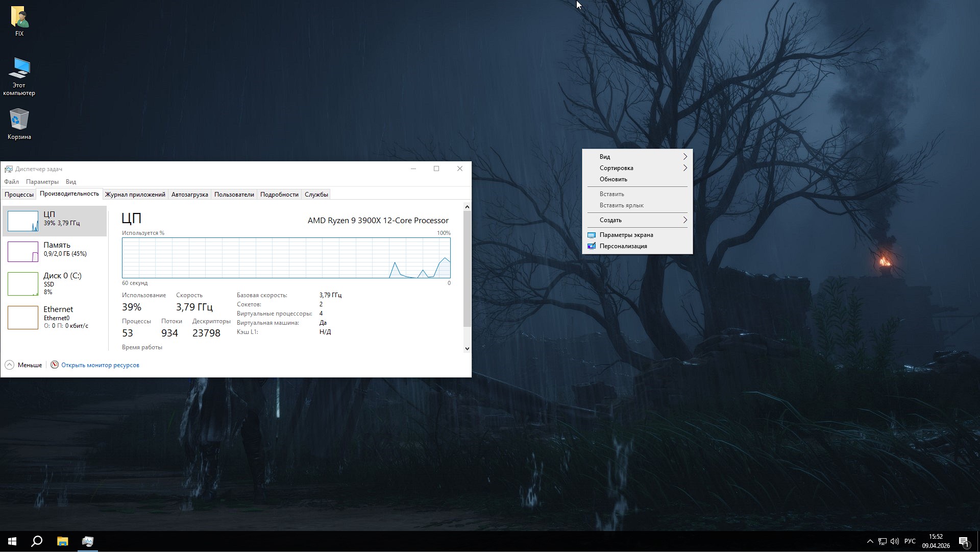Viewport: 980px width, 552px height.
Task: Collapse Task Manager with the Меньше button
Action: [23, 365]
